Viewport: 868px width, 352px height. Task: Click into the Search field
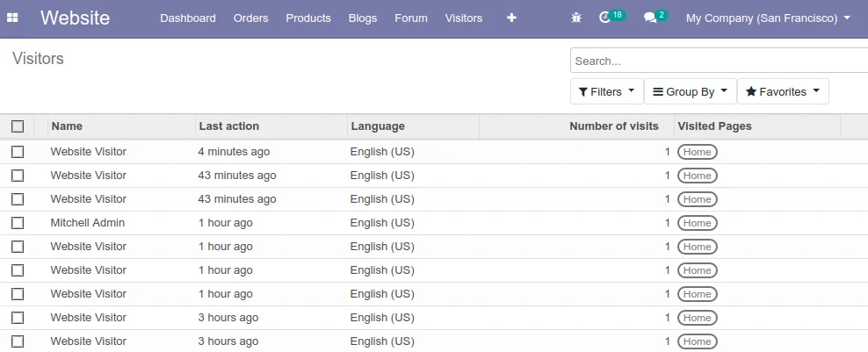tap(720, 61)
